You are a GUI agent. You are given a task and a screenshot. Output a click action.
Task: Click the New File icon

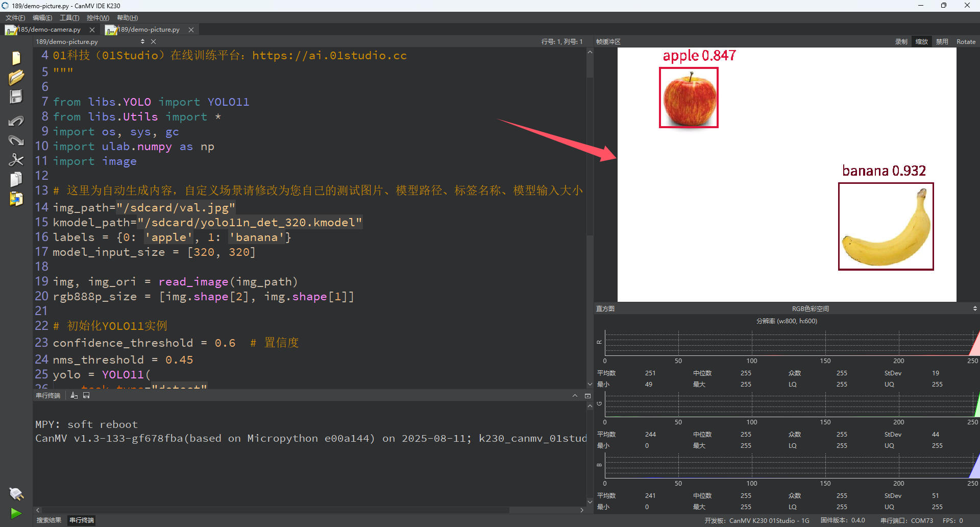click(x=16, y=58)
